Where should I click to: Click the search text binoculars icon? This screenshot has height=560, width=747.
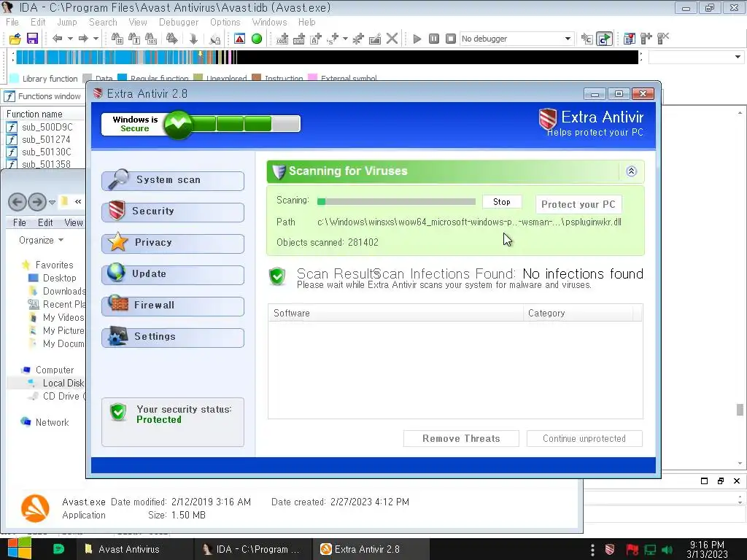(x=134, y=39)
